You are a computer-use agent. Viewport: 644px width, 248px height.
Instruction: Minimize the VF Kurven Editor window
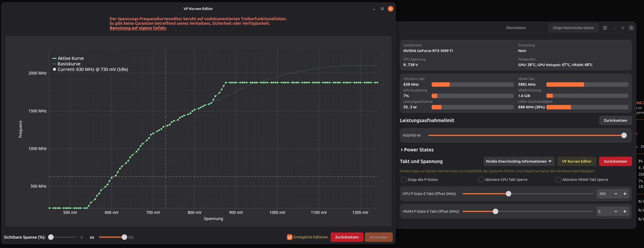[x=374, y=9]
